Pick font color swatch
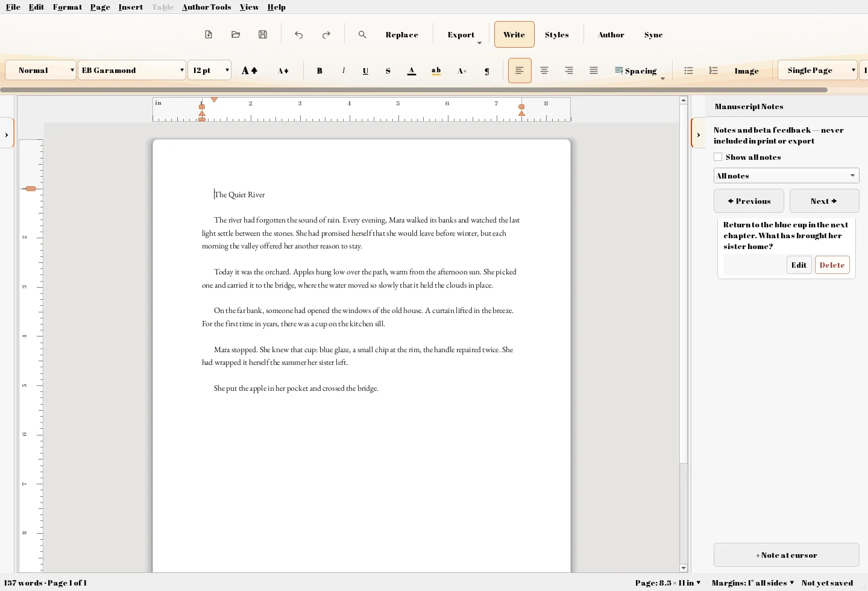 [412, 71]
